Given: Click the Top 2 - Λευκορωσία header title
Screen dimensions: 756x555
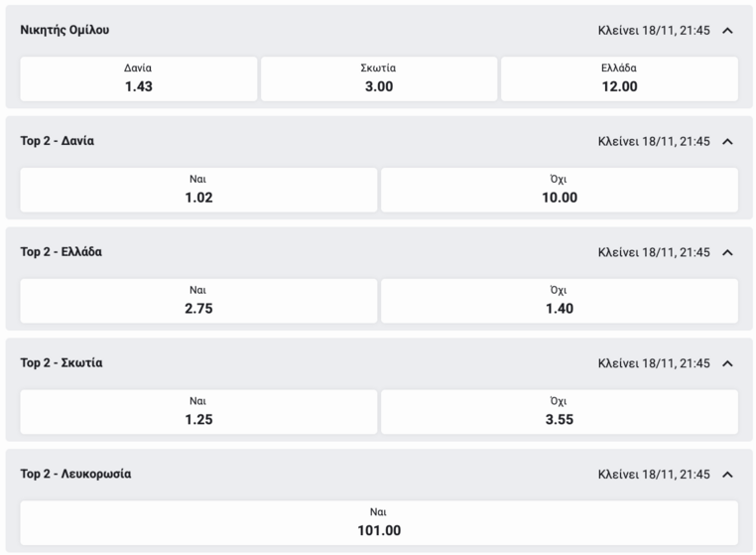Looking at the screenshot, I should point(75,475).
